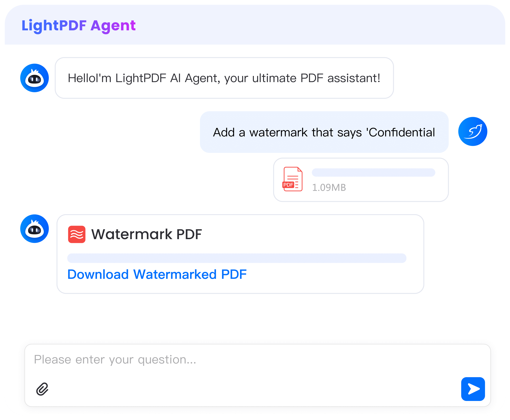Focus the 'Please enter your question' input field
This screenshot has width=510, height=420.
[x=242, y=360]
